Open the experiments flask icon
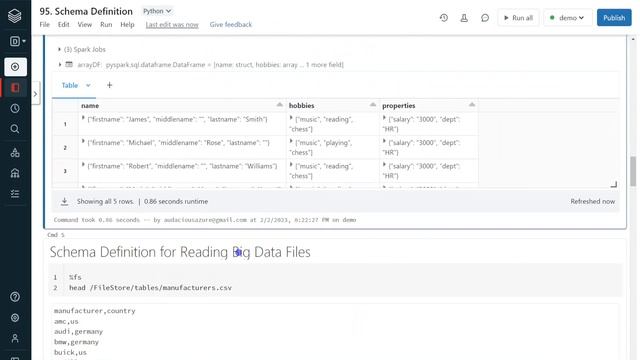Image resolution: width=640 pixels, height=360 pixels. pos(464,18)
